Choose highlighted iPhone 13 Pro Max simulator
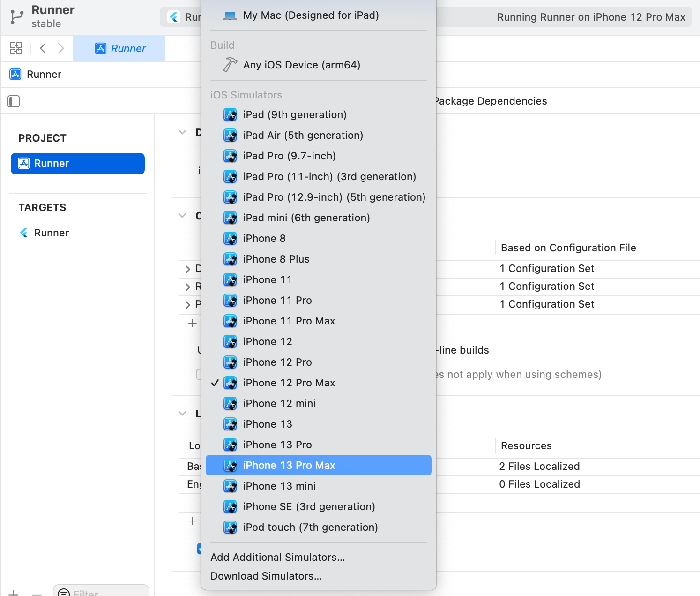 tap(318, 465)
